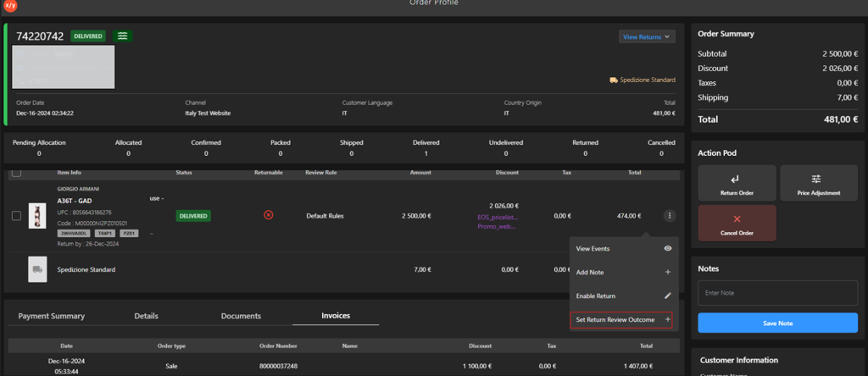Click the Price Adjustment sliders icon

816,180
